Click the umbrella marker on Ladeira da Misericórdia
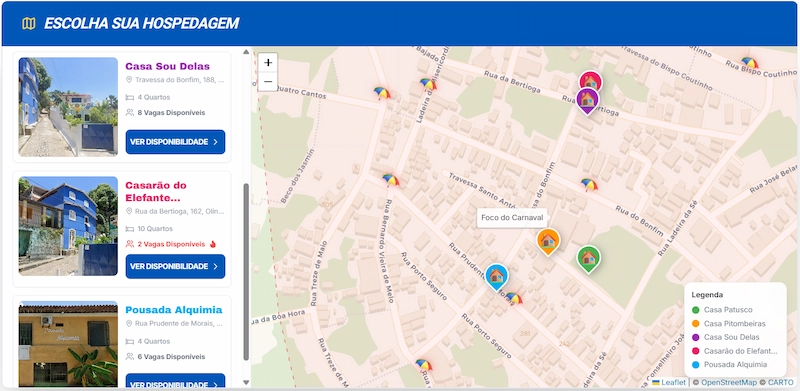The image size is (800, 391). click(428, 84)
